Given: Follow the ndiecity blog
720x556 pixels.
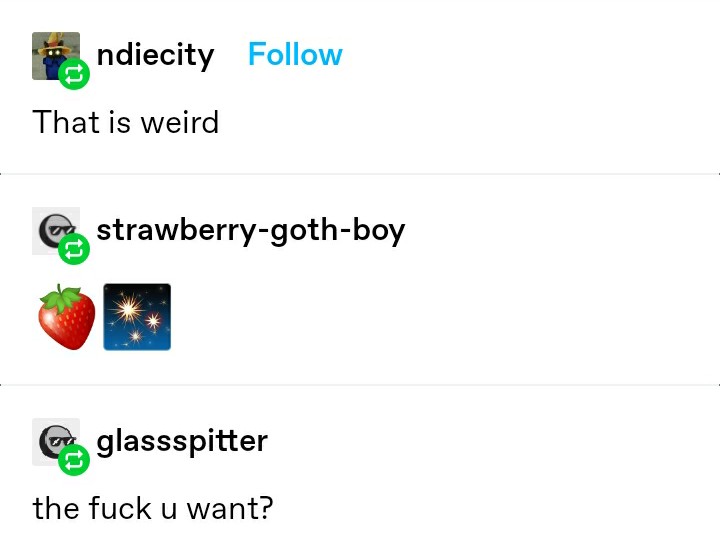Looking at the screenshot, I should (x=295, y=55).
